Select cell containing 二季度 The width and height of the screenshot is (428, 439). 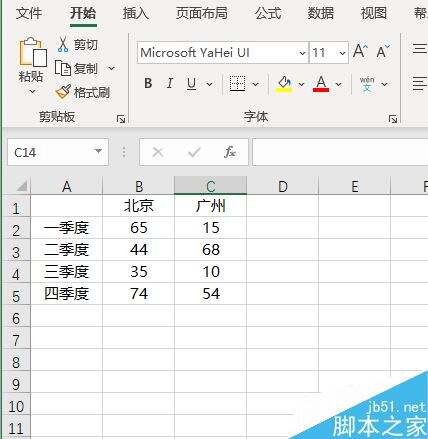pyautogui.click(x=67, y=250)
